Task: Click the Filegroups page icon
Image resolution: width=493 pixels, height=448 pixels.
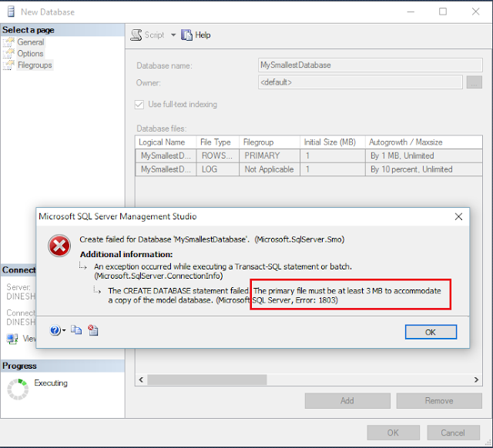Action: [x=8, y=65]
